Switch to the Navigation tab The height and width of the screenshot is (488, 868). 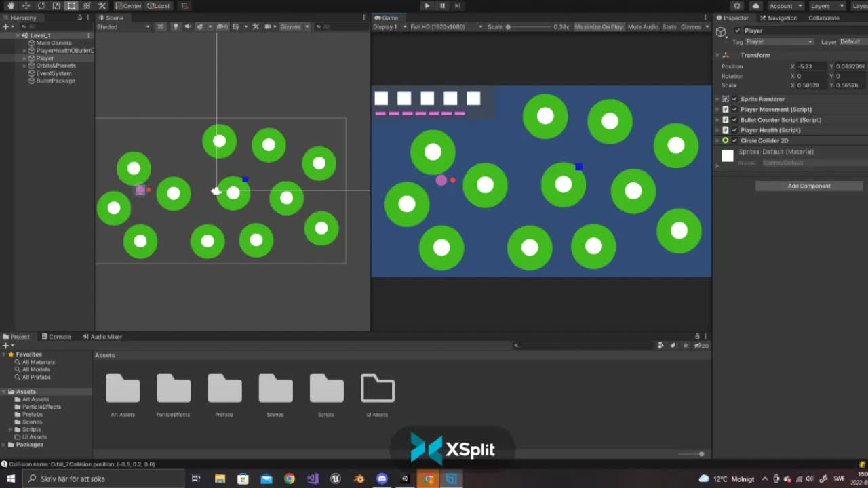click(778, 18)
